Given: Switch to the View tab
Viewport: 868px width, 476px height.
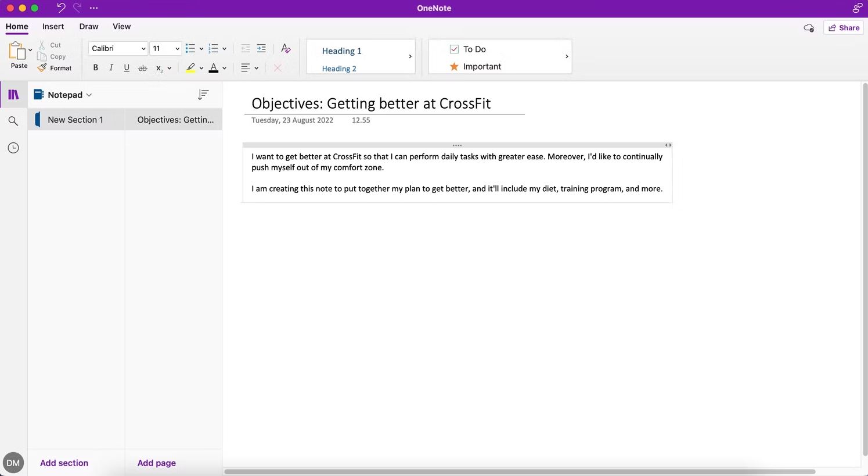Looking at the screenshot, I should click(x=121, y=26).
